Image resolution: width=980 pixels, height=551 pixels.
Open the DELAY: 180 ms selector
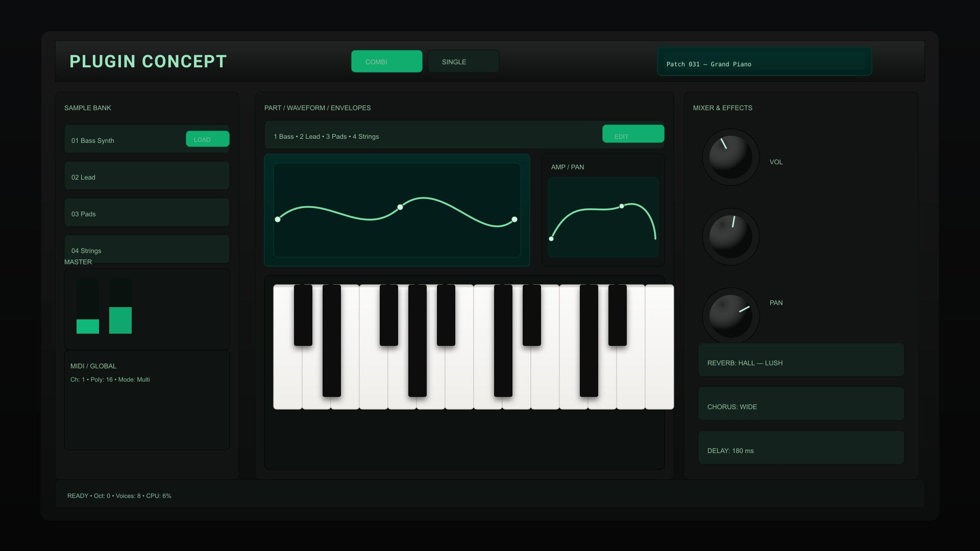pyautogui.click(x=801, y=448)
